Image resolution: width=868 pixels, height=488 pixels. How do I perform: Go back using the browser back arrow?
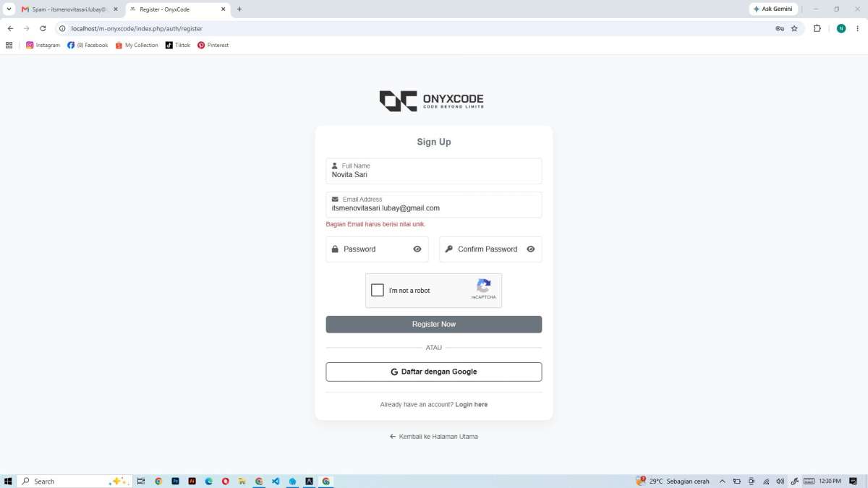pyautogui.click(x=10, y=29)
